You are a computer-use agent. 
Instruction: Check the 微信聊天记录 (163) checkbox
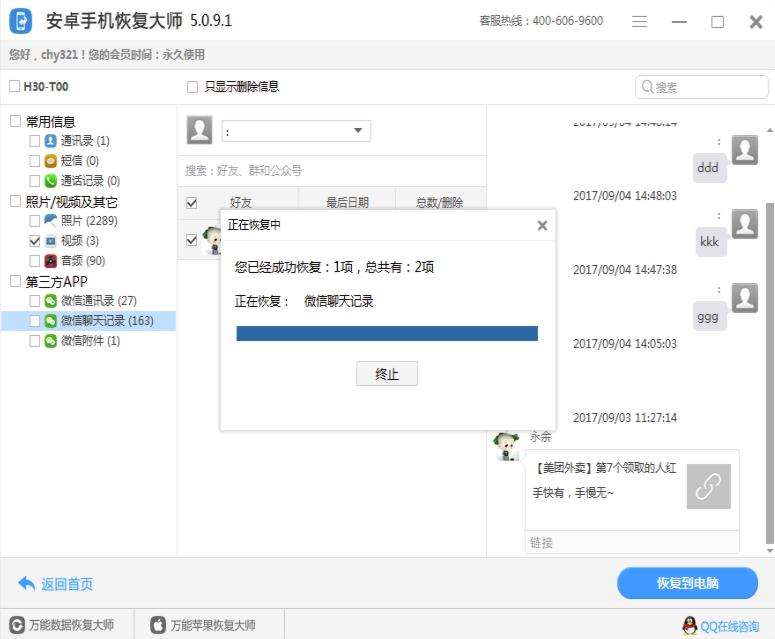tap(35, 321)
